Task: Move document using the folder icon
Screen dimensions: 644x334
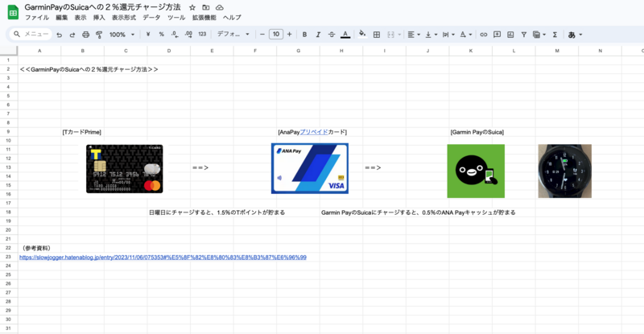Action: (206, 7)
